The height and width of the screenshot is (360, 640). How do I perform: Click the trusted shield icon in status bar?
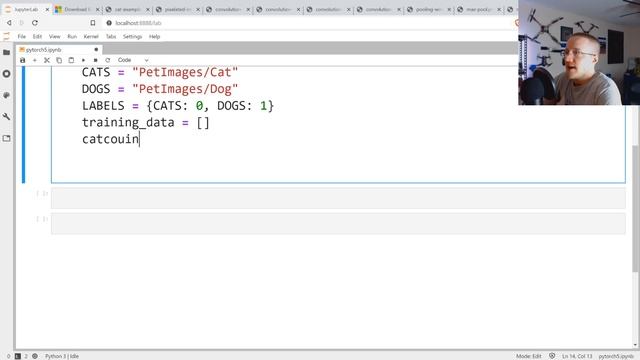click(552, 356)
